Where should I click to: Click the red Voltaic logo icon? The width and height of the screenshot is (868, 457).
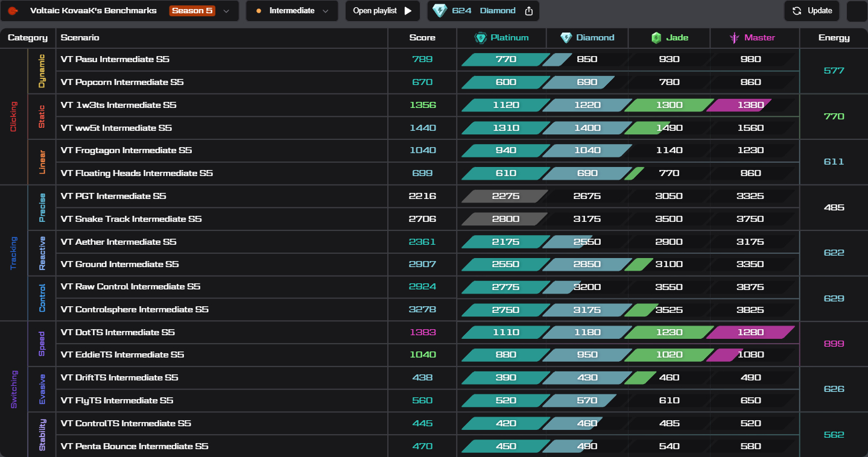13,11
